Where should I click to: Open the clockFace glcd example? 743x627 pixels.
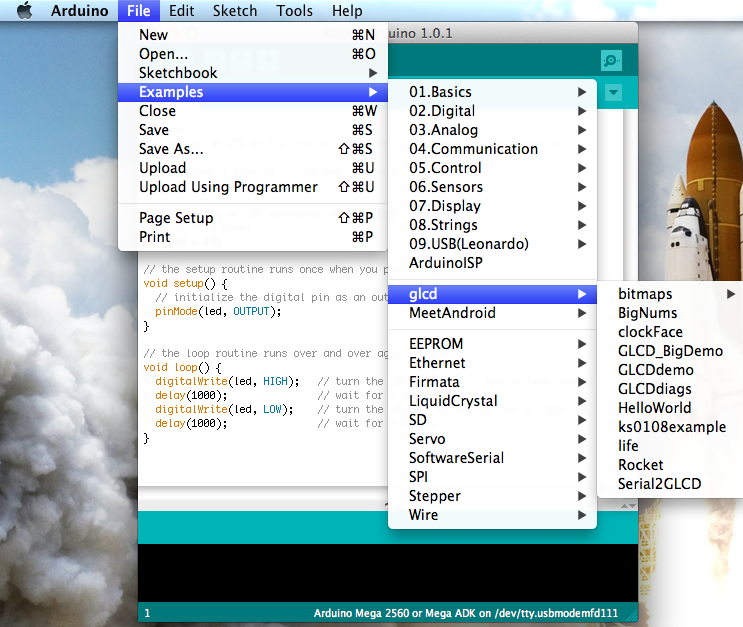click(x=670, y=332)
